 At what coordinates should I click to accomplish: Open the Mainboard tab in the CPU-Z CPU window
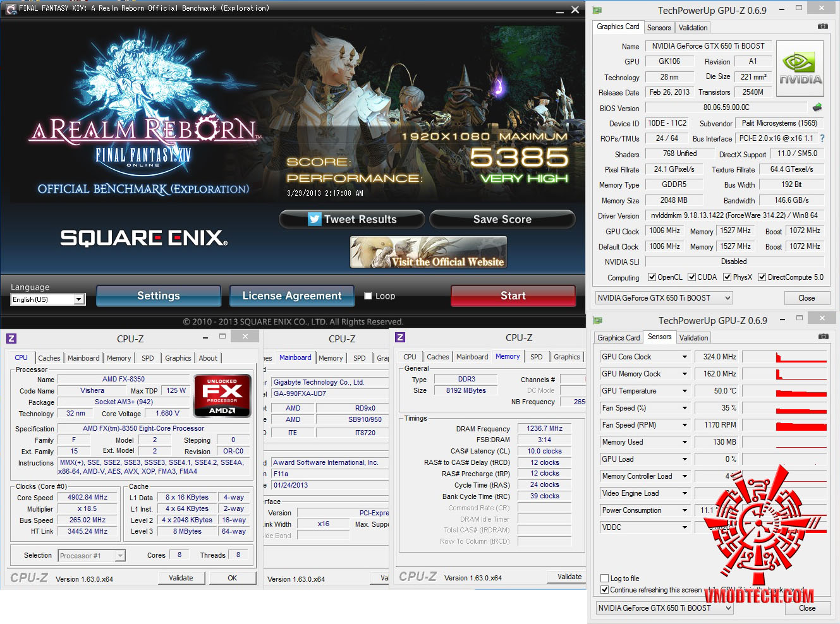83,358
